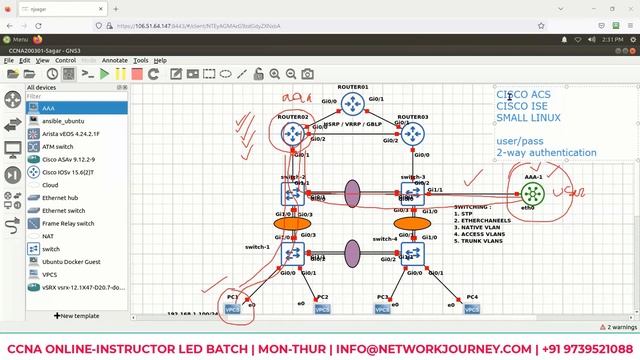Select AAA in the devices list

77,108
